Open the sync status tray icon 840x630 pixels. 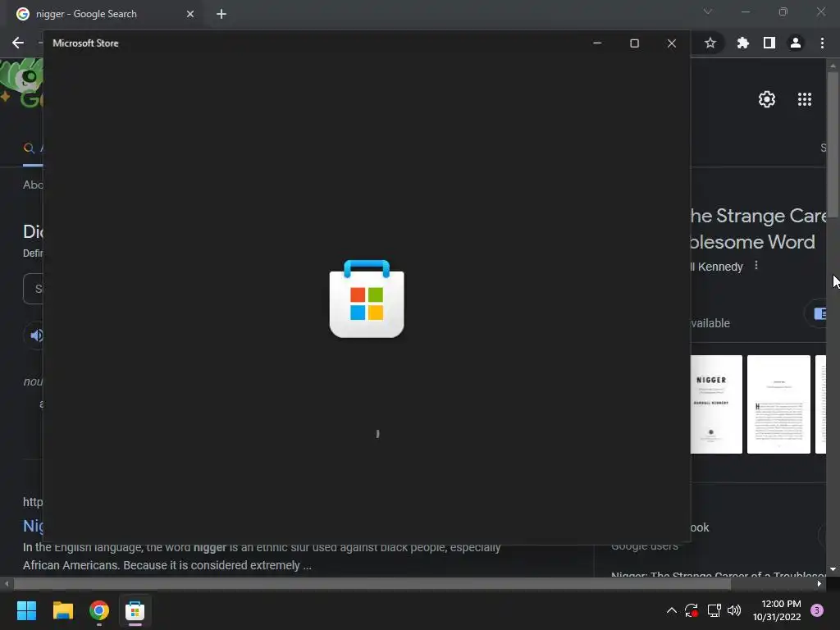pos(692,610)
